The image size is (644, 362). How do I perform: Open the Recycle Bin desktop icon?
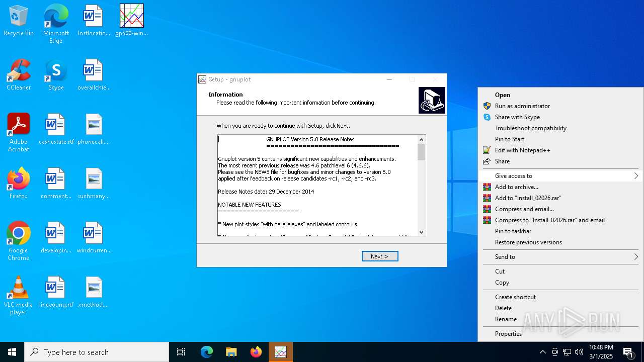[19, 21]
